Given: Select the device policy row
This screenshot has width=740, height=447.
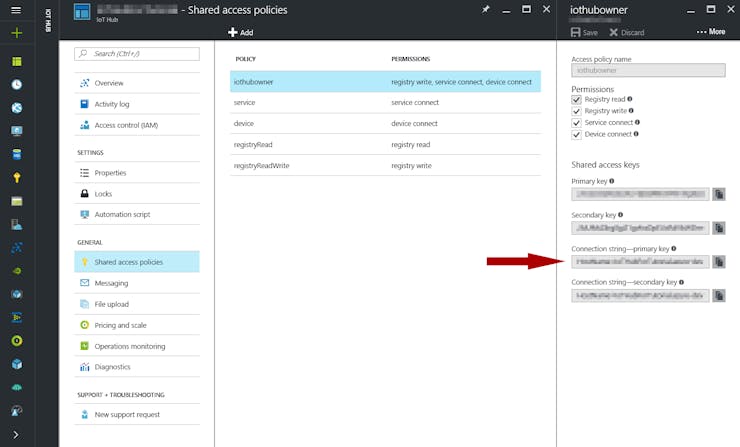Looking at the screenshot, I should click(x=385, y=123).
